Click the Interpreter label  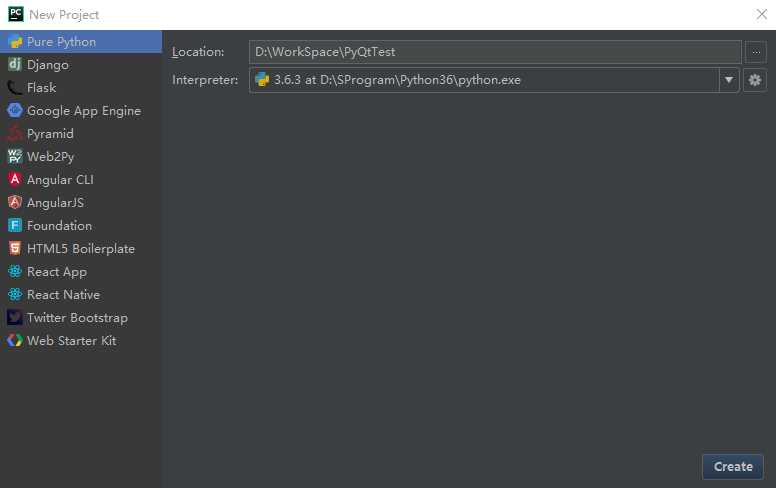205,80
